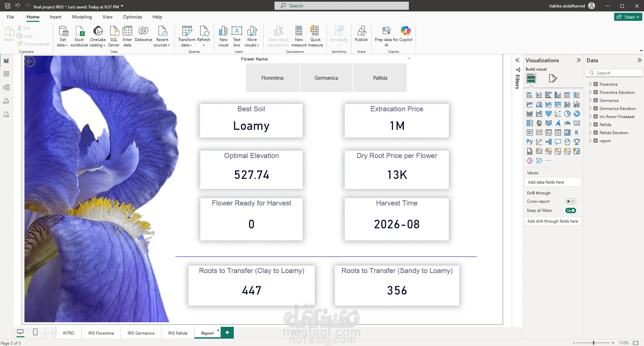Select the Donut chart visual
The height and width of the screenshot is (346, 644).
577,114
